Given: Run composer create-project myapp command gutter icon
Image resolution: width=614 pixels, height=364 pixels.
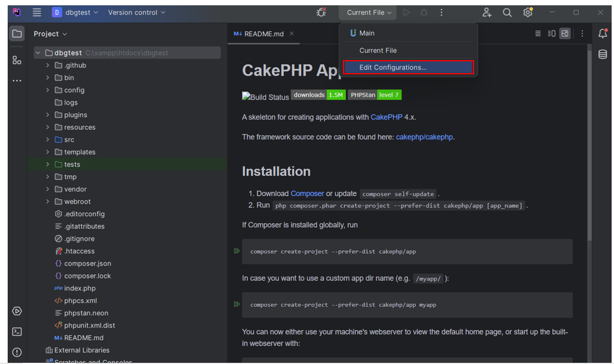Looking at the screenshot, I should click(237, 304).
